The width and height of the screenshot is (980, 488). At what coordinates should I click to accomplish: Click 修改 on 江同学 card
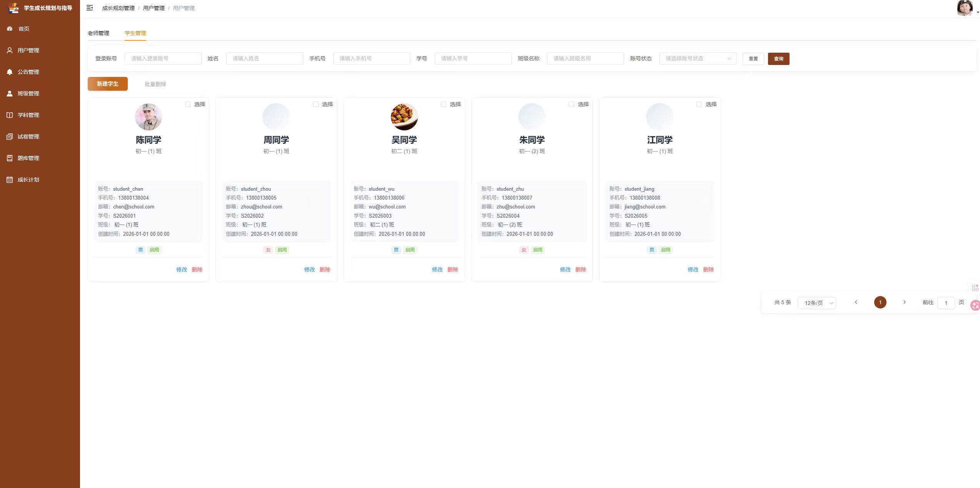[693, 270]
